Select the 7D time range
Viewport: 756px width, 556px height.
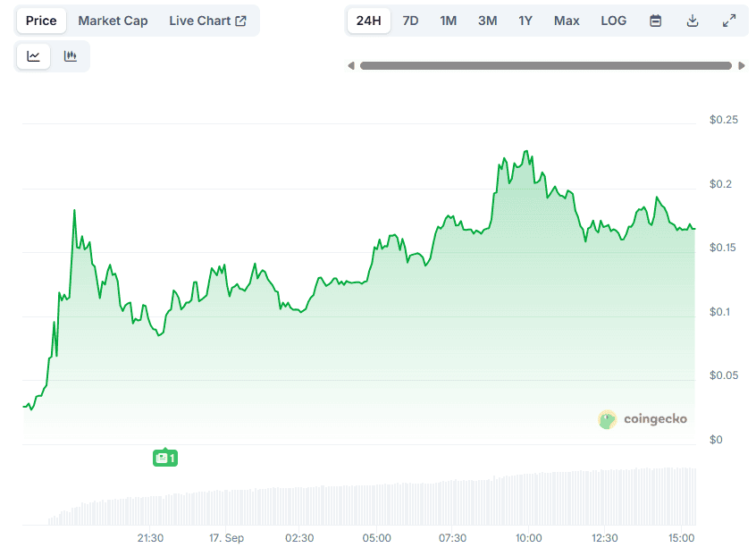[x=410, y=21]
